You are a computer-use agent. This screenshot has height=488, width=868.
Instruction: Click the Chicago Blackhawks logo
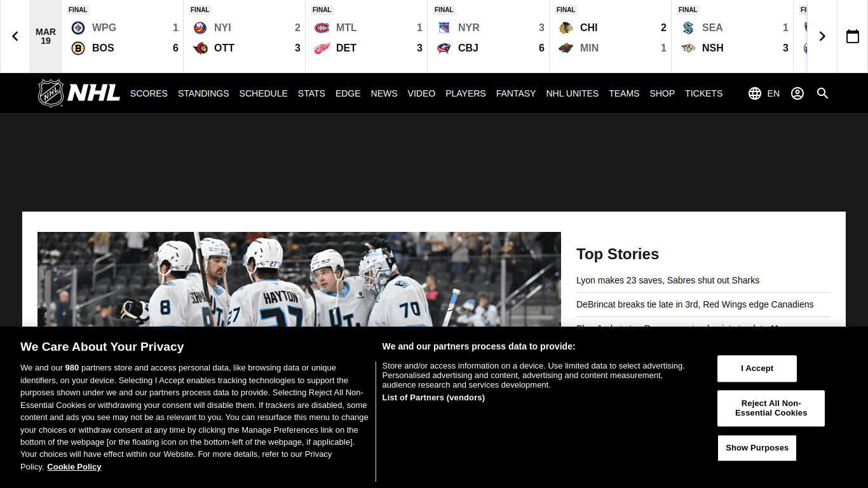point(566,27)
